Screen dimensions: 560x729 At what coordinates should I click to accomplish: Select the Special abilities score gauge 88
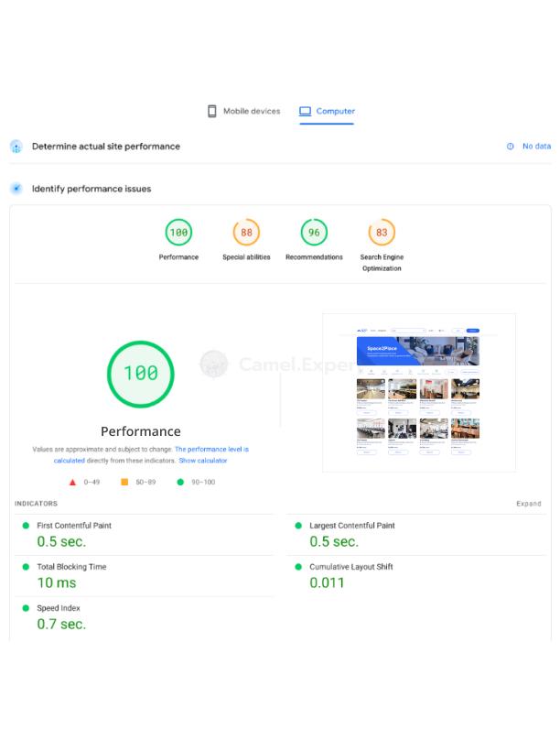[x=246, y=233]
